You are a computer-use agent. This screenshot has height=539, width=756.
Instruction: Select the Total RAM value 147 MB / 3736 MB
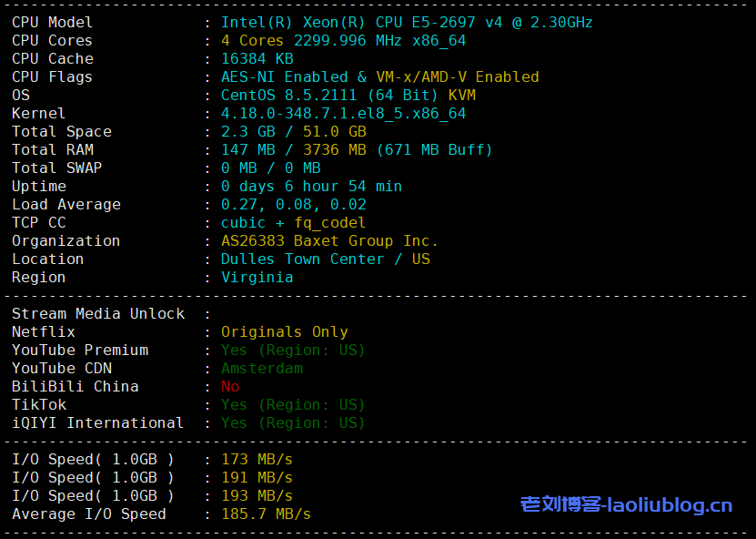[293, 149]
